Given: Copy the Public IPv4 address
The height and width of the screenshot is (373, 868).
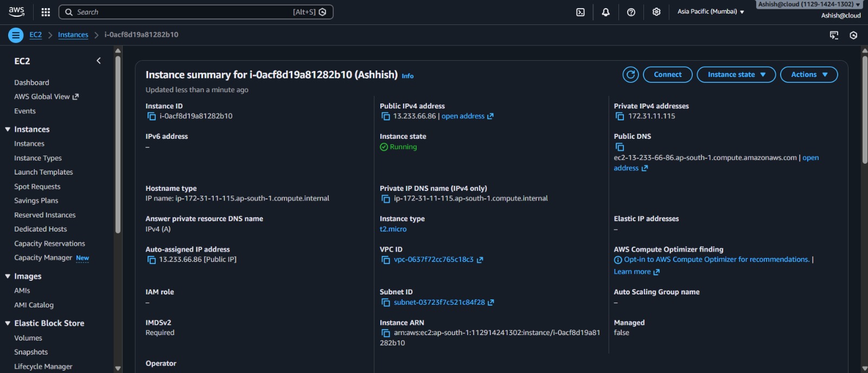Looking at the screenshot, I should pos(385,116).
